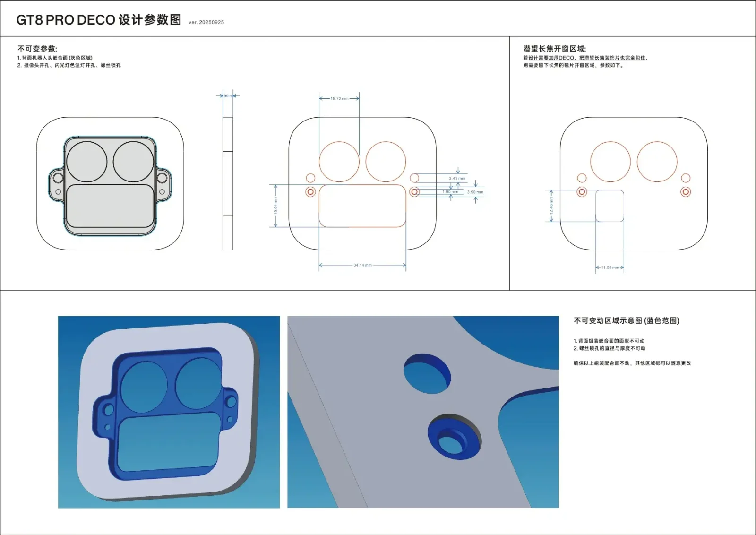Select the 不可变动区域示意图 (蓝色范围) heading
This screenshot has height=535, width=756.
626,320
